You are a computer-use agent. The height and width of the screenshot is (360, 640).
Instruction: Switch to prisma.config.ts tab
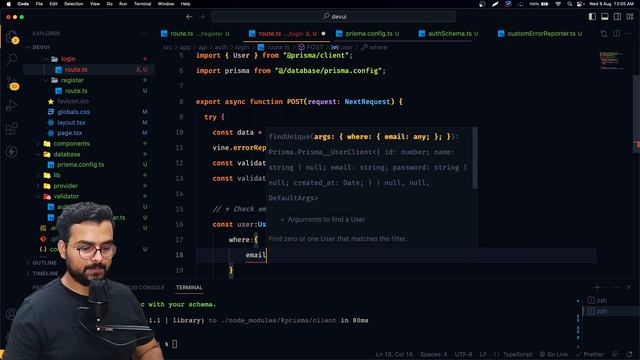(367, 33)
